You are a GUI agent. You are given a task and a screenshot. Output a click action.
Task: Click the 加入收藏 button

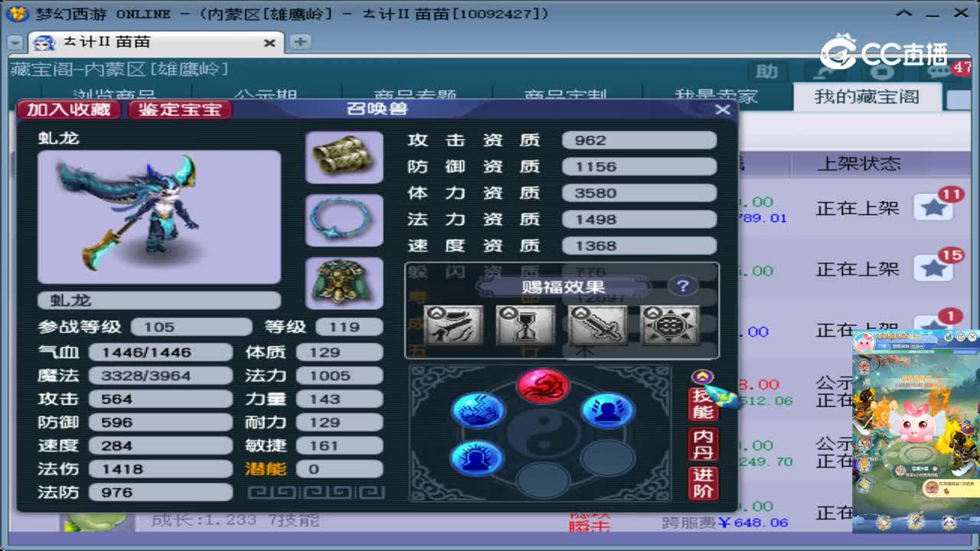click(x=70, y=109)
